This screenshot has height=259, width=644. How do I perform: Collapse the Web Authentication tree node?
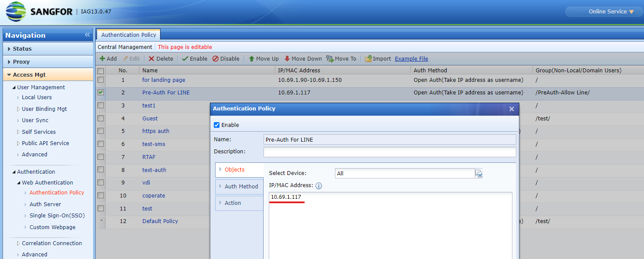coord(19,183)
